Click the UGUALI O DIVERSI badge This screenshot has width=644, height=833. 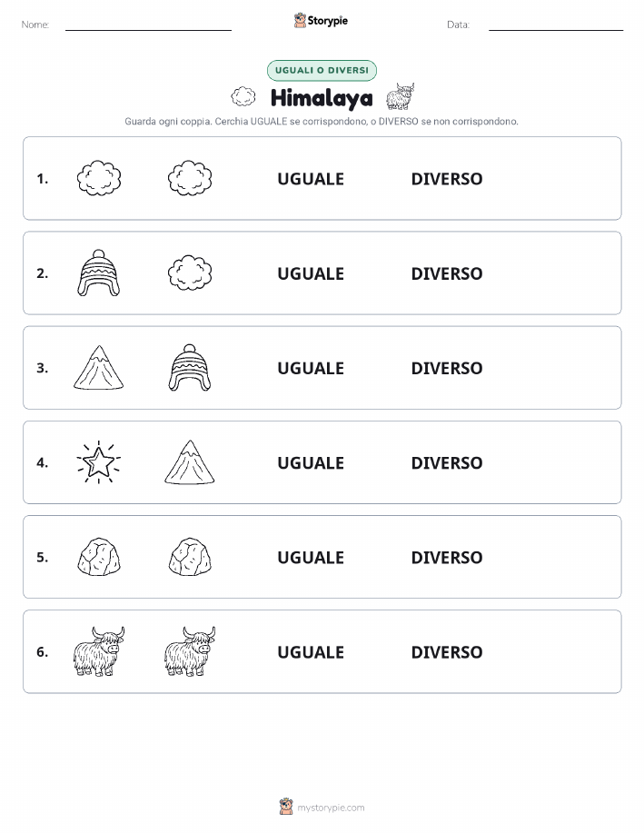coord(322,70)
